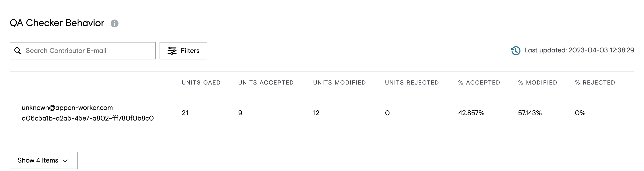The image size is (644, 171).
Task: Open the Filters button
Action: click(183, 51)
